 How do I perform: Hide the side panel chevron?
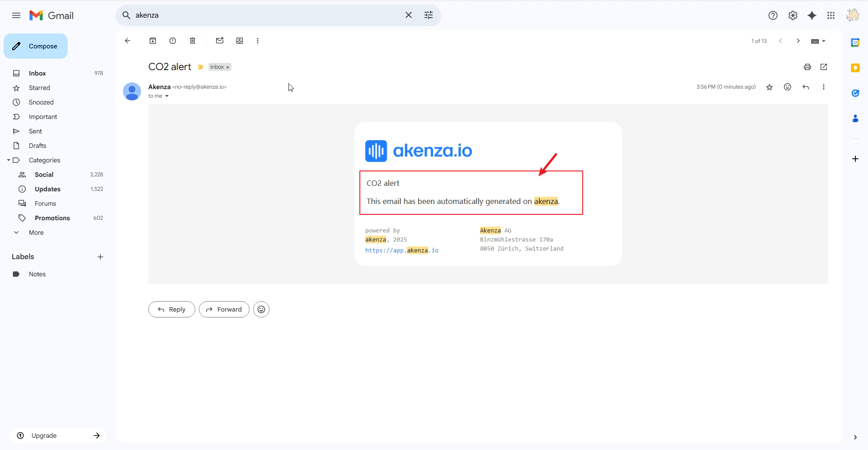[855, 437]
